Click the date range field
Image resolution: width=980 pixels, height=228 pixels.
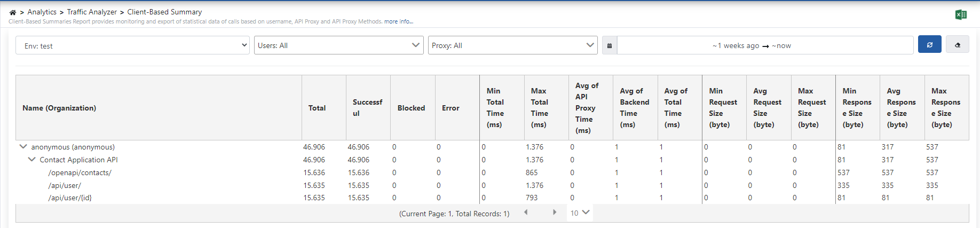point(765,45)
